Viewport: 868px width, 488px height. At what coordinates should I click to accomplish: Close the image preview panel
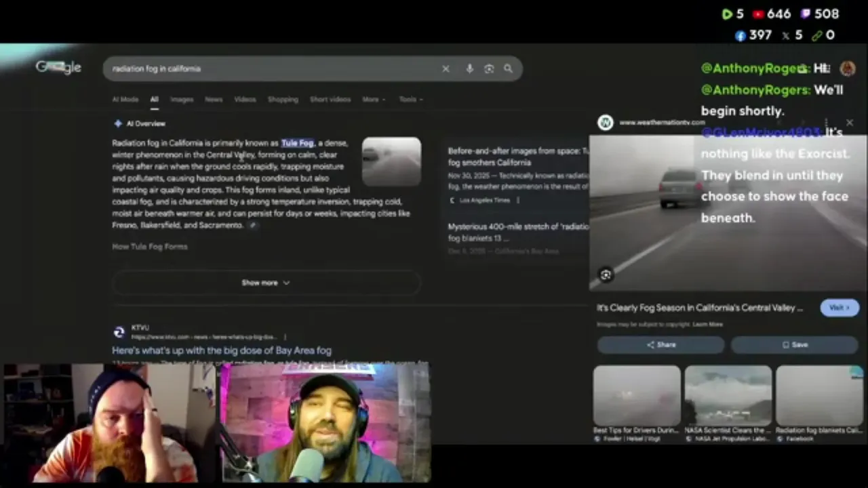[850, 123]
